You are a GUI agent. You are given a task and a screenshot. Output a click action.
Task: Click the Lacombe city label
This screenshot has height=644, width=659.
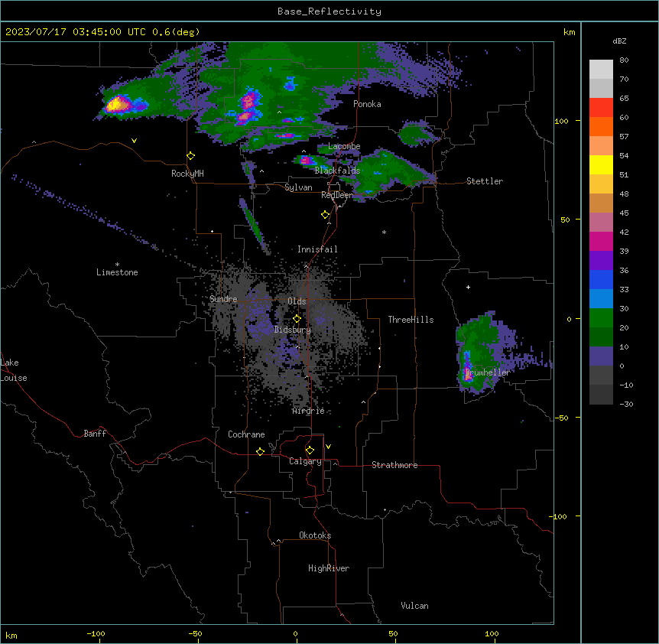pos(344,146)
